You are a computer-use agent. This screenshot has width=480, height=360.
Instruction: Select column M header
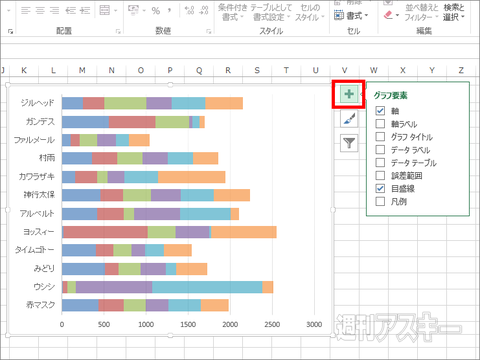82,70
